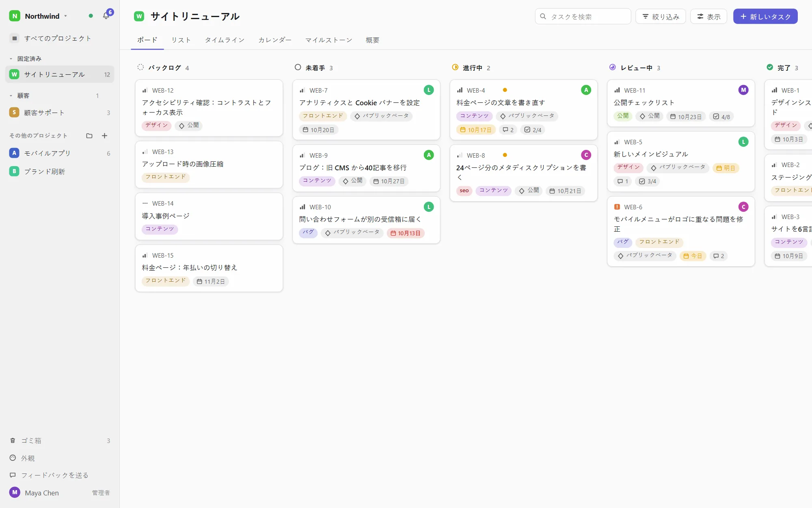Click the comments badge on WEB-6
Screen dimensions: 812x508
coord(719,256)
